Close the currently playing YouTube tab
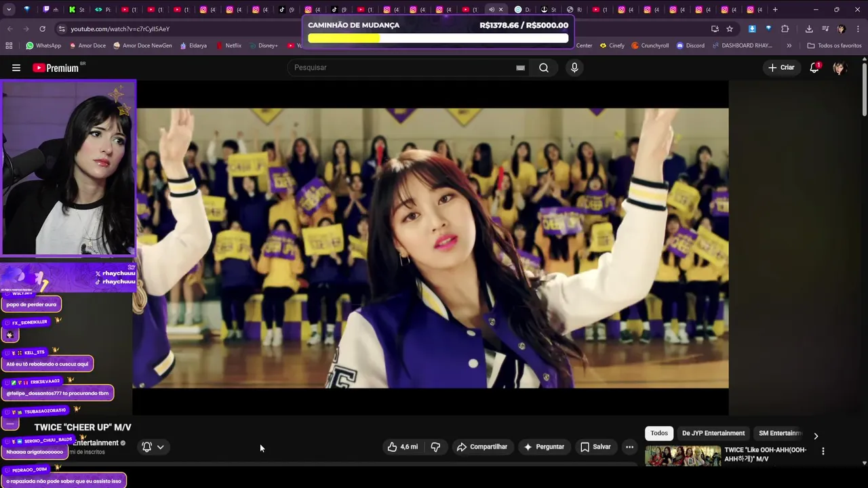The height and width of the screenshot is (488, 868). pos(501,9)
